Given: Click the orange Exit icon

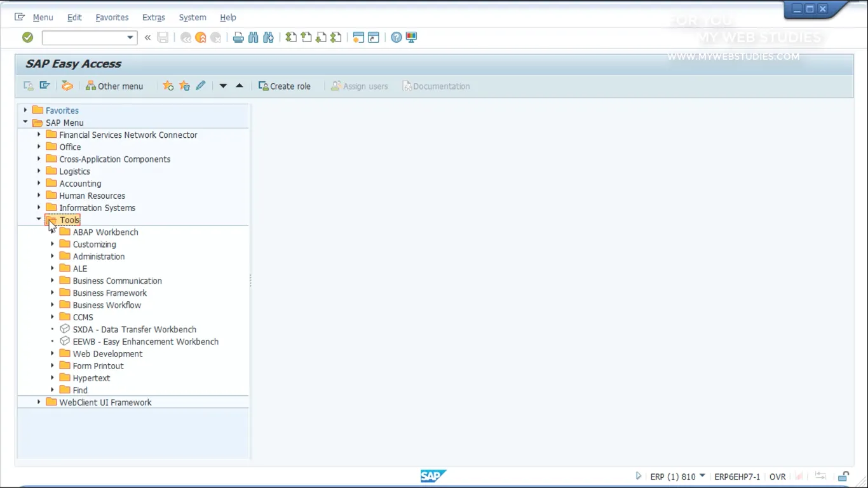Looking at the screenshot, I should (x=201, y=37).
